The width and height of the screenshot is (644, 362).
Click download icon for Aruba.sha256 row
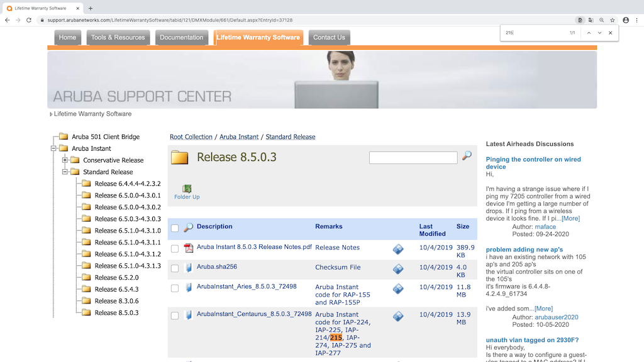(x=397, y=269)
